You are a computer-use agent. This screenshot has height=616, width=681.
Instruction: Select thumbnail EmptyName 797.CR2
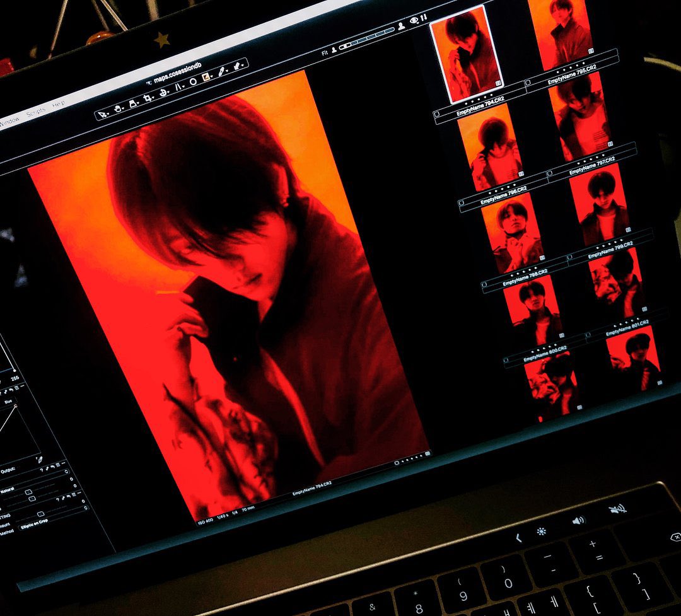[580, 117]
